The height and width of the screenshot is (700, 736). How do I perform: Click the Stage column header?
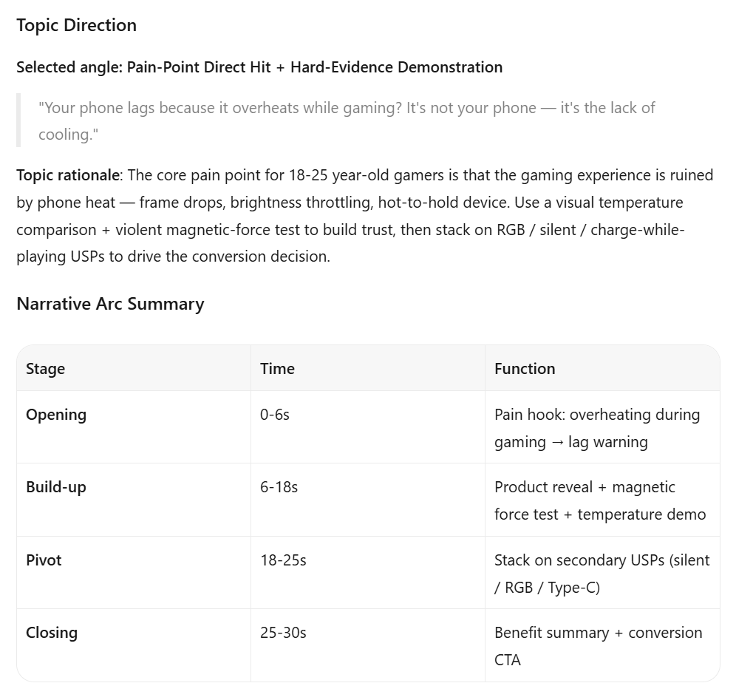click(x=133, y=369)
